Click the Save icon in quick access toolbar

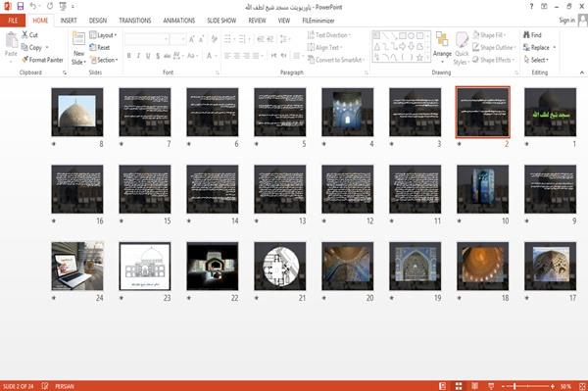click(x=21, y=7)
